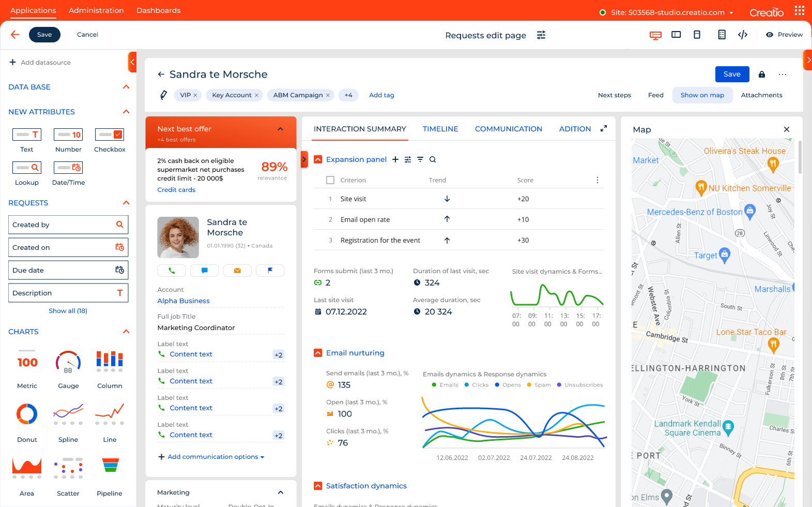Viewport: 812px width, 507px height.
Task: Open the Dashboards menu
Action: coord(158,10)
